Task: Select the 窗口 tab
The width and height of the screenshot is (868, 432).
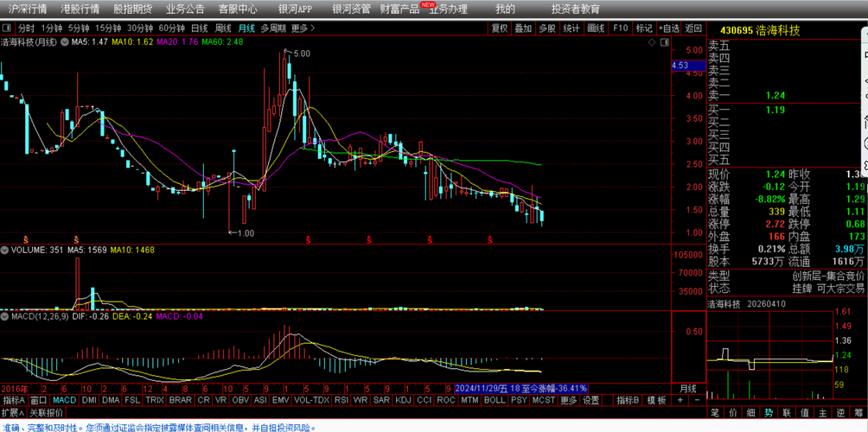Action: (x=39, y=400)
